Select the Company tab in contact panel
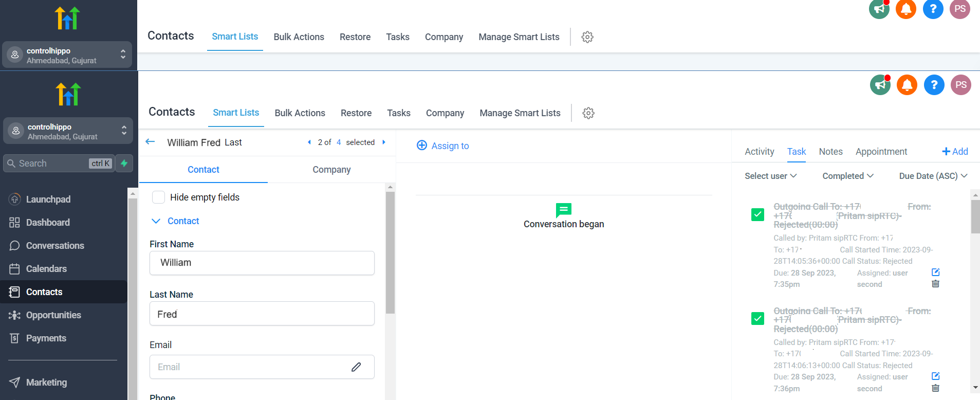Viewport: 980px width, 400px height. click(x=331, y=170)
